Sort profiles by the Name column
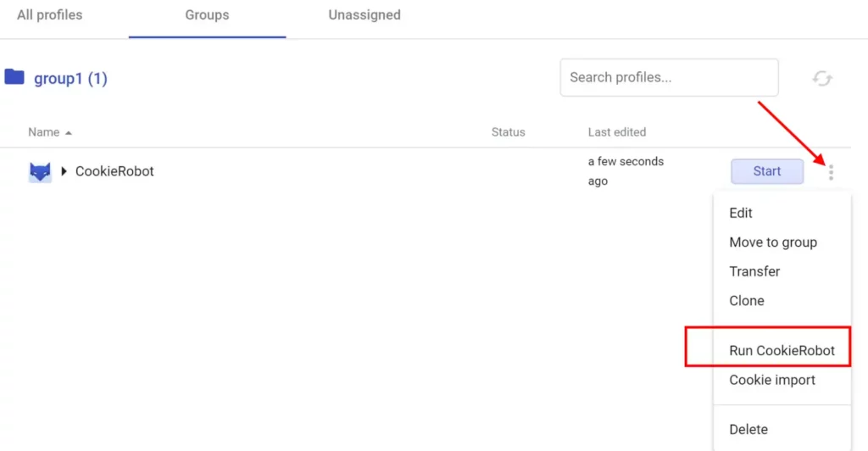Screen dimensions: 868x451 pos(50,132)
